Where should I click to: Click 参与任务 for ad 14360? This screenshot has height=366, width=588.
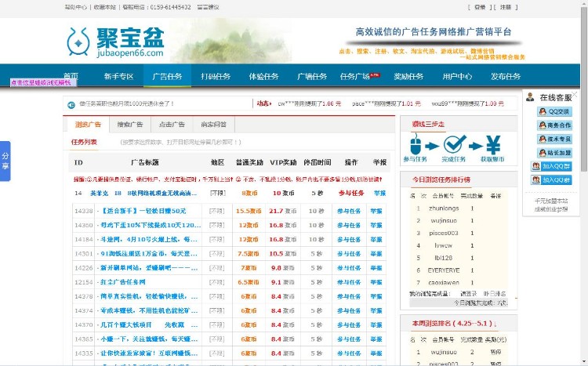349,226
